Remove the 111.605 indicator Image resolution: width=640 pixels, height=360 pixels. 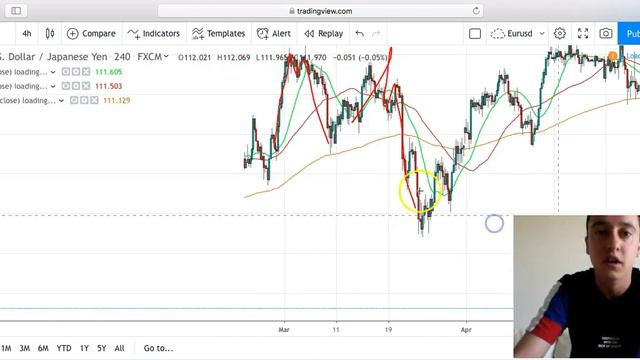click(x=86, y=72)
